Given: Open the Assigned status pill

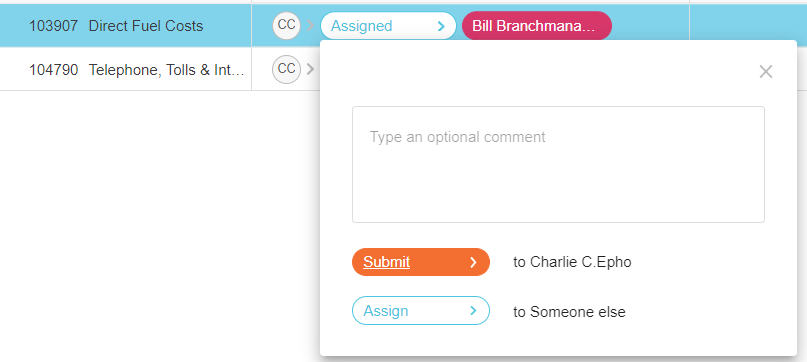Looking at the screenshot, I should 388,26.
